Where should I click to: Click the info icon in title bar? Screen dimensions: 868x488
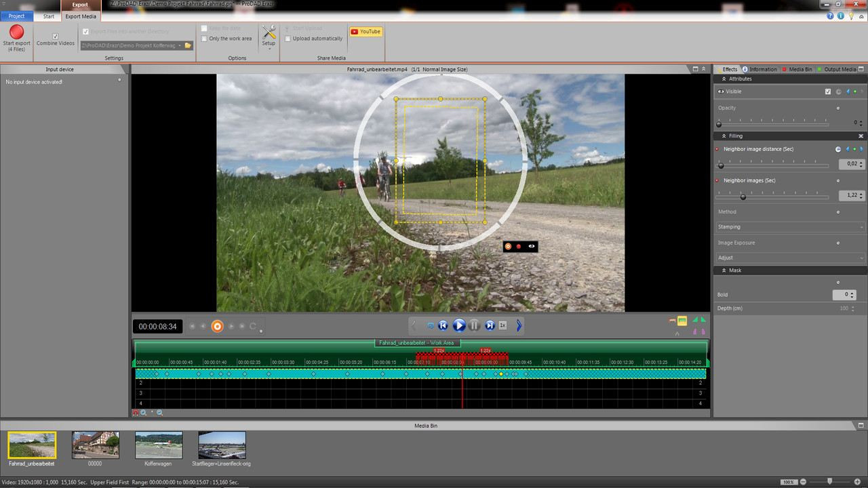tap(840, 16)
